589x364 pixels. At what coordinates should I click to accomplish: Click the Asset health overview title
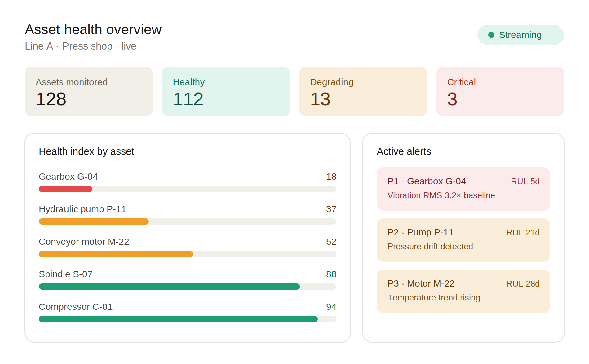coord(93,30)
